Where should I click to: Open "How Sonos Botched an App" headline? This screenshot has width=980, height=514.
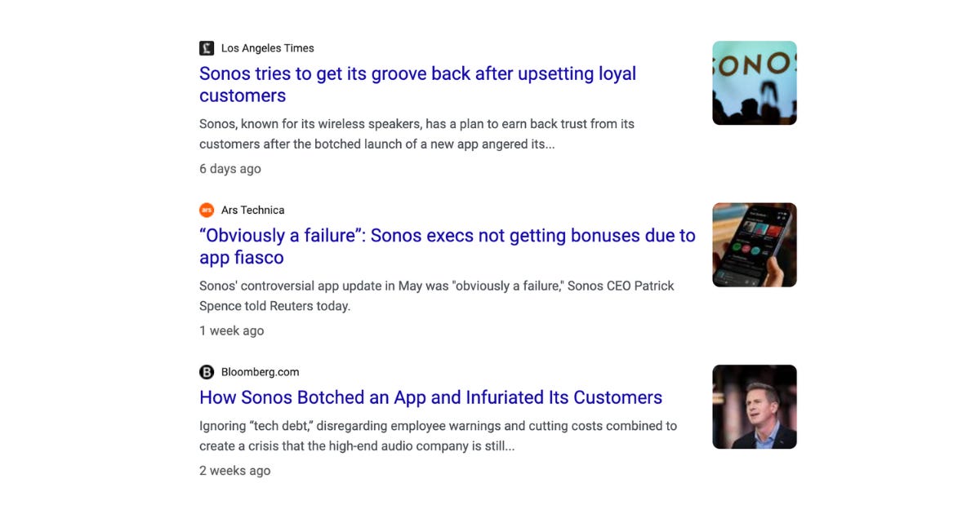[430, 397]
